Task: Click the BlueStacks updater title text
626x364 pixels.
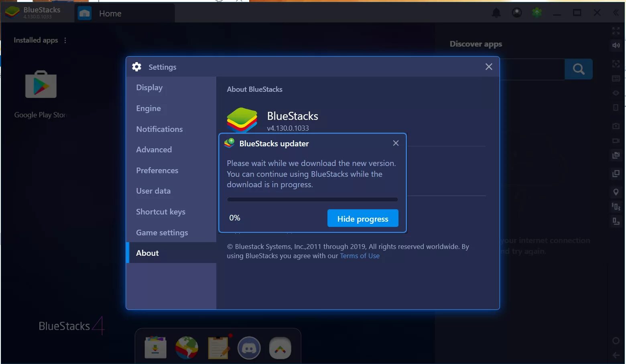Action: (x=274, y=144)
